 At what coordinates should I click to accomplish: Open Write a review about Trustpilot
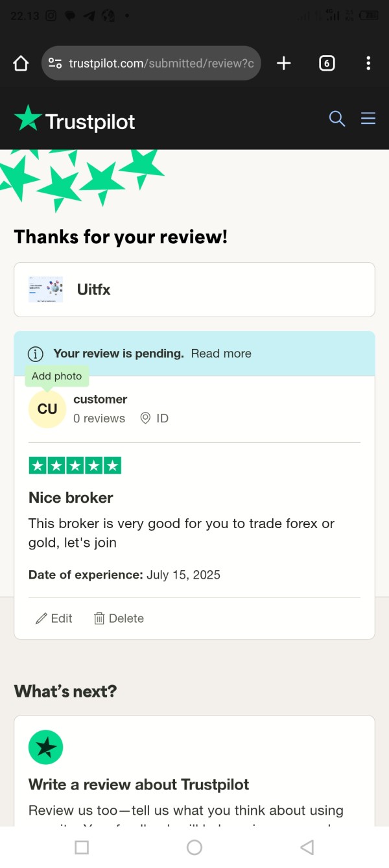click(139, 784)
